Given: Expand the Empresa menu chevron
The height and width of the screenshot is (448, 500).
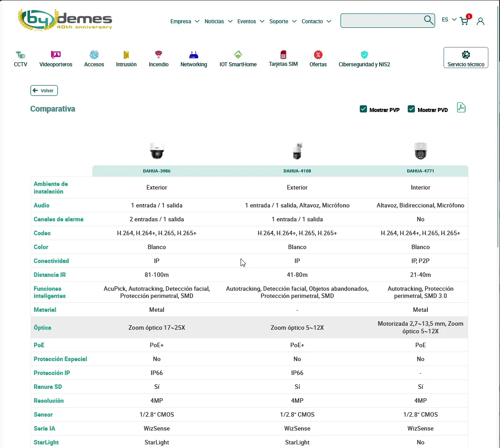Looking at the screenshot, I should point(197,22).
